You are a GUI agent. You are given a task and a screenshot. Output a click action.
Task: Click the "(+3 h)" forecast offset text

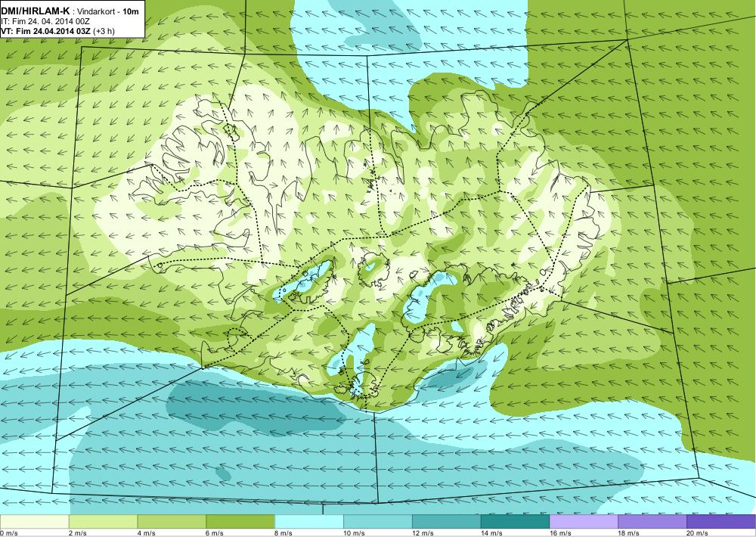tap(104, 31)
